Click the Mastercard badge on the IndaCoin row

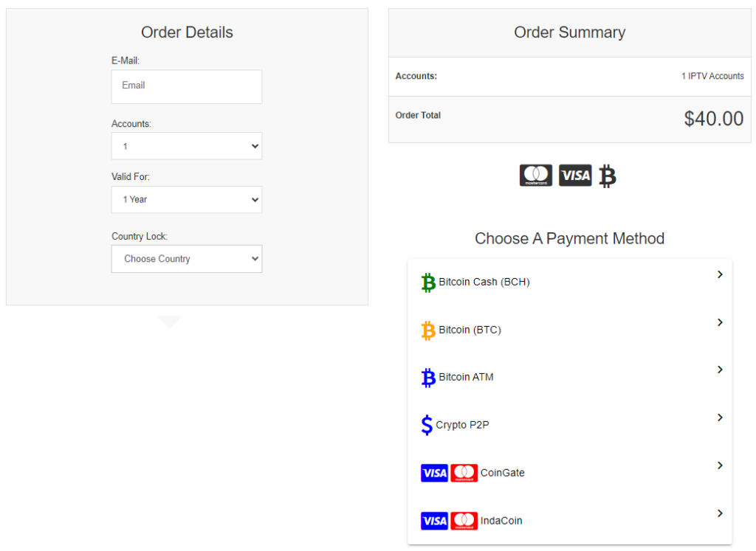click(x=465, y=521)
